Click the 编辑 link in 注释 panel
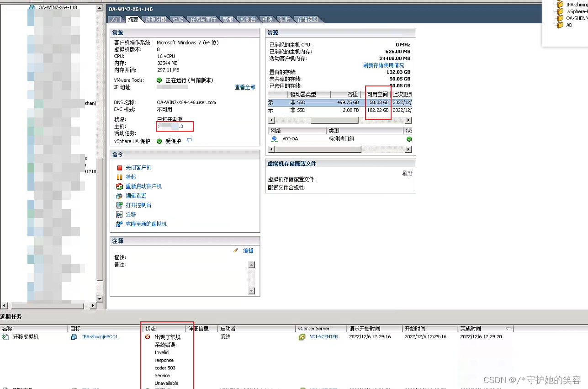Viewport: 588px width, 389px height. click(x=248, y=250)
